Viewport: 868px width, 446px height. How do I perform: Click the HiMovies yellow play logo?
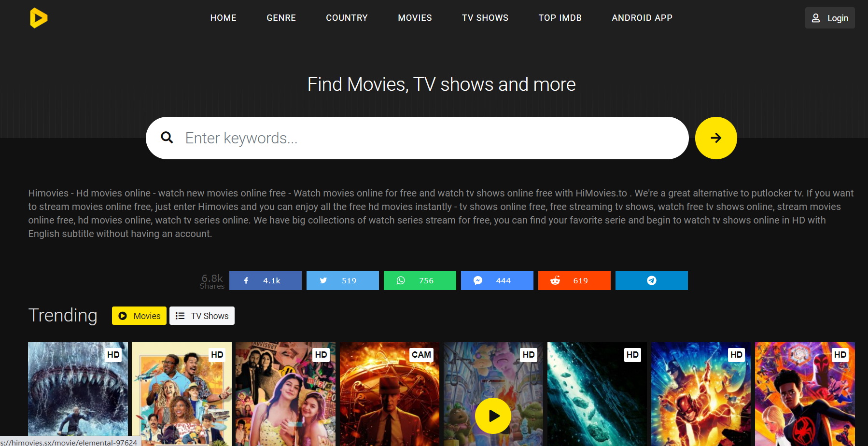pyautogui.click(x=39, y=18)
